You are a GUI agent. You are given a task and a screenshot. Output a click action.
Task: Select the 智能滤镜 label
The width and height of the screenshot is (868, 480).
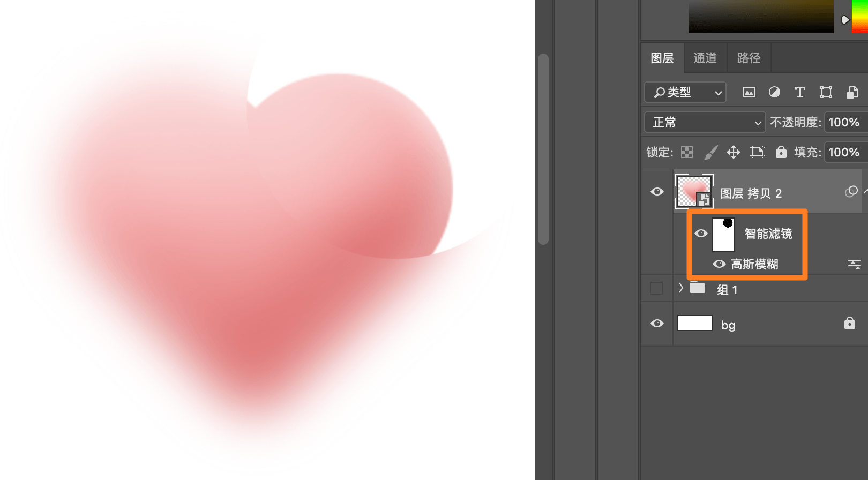[x=768, y=234]
